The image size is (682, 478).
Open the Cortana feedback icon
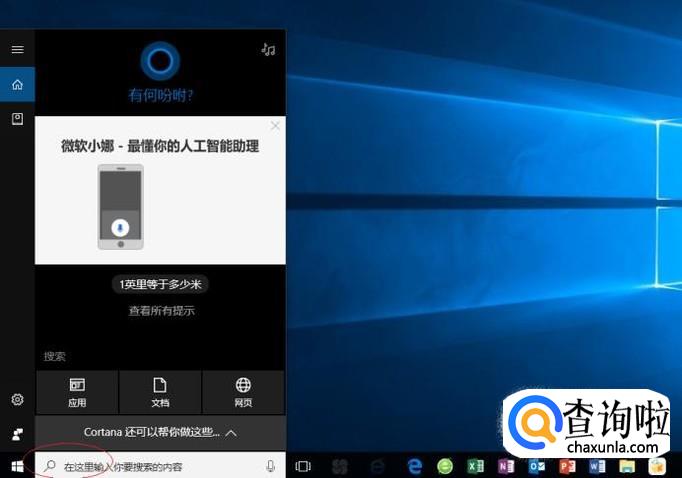coord(17,434)
